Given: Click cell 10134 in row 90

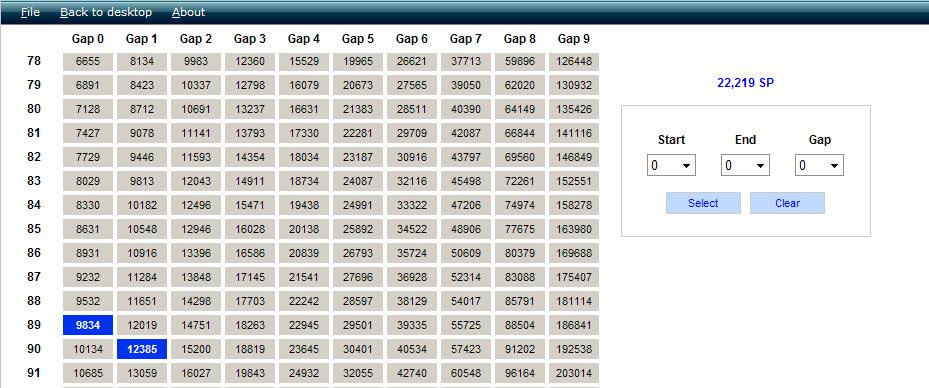Looking at the screenshot, I should coord(88,349).
